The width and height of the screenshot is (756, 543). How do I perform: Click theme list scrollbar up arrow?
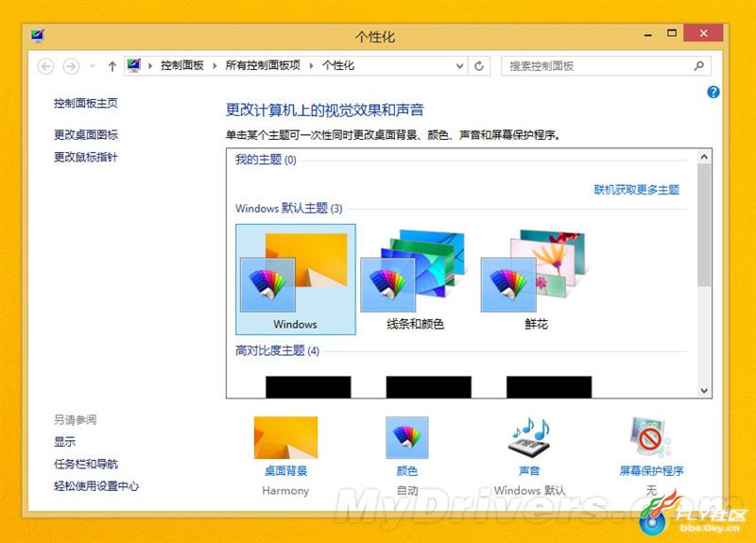[704, 157]
